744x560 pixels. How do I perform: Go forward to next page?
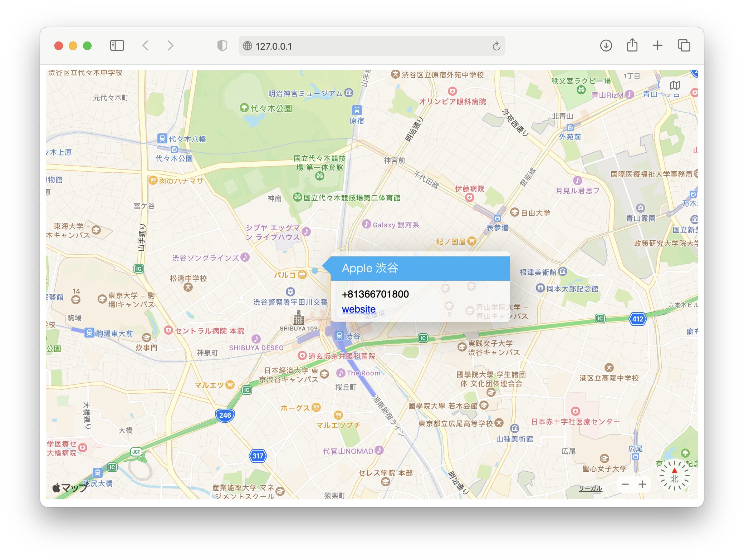coord(170,46)
